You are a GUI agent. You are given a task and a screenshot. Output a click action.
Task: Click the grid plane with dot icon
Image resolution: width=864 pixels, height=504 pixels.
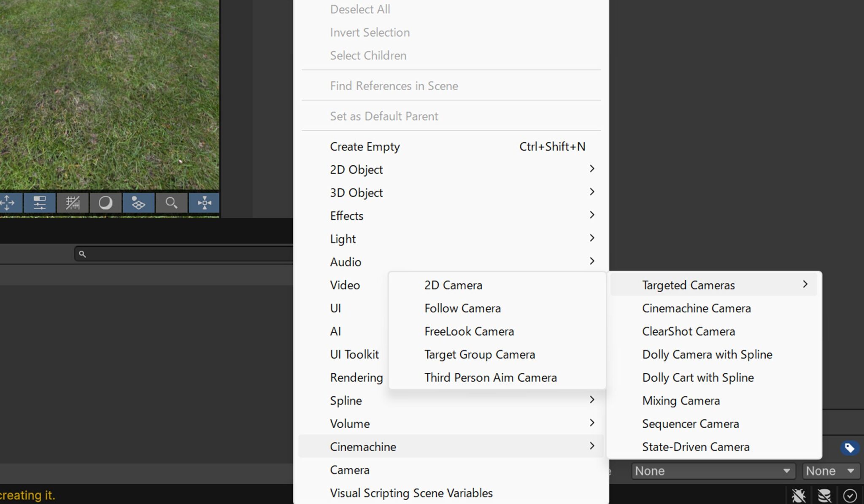[138, 203]
